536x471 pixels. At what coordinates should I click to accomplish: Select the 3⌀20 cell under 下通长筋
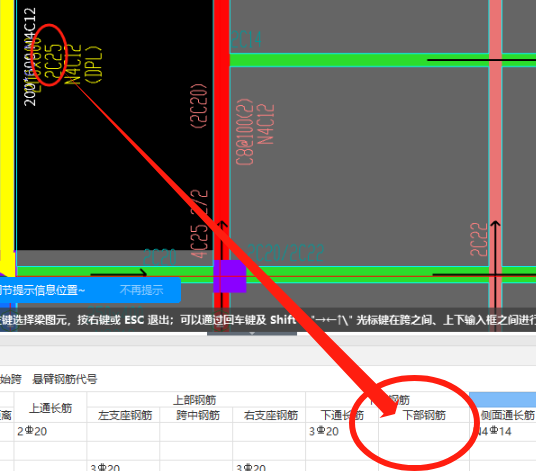click(x=342, y=432)
